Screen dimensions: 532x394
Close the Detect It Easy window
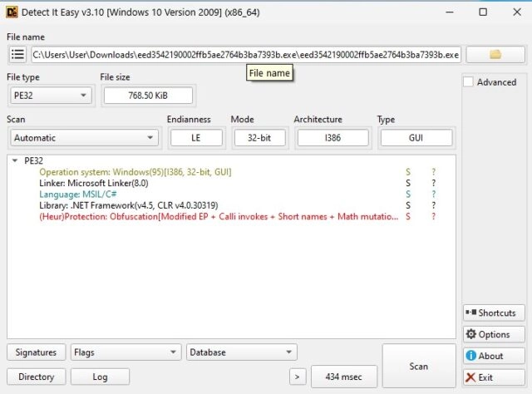[x=517, y=12]
